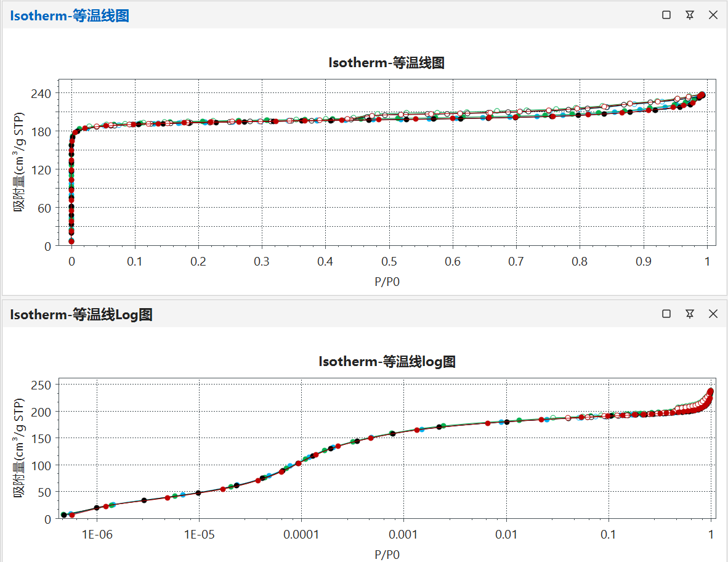The width and height of the screenshot is (728, 562).
Task: Click the 0.9 tick on upper x-axis
Action: tap(644, 261)
